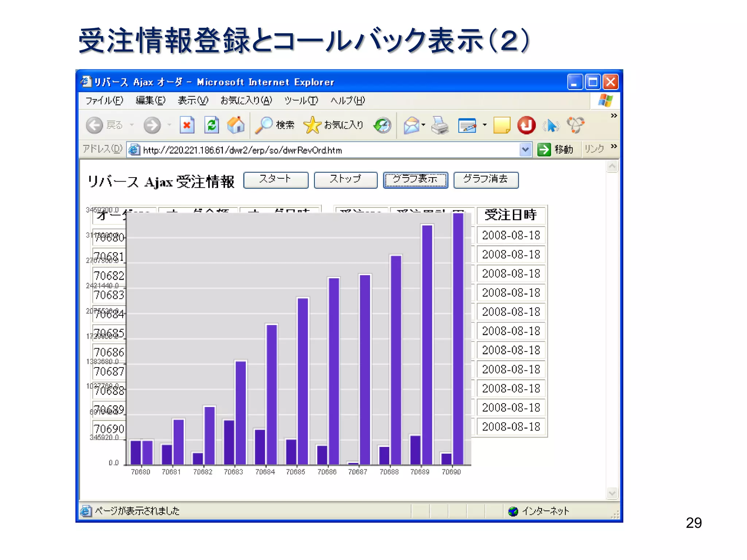The height and width of the screenshot is (560, 747).
Task: Click the ページが表示されました status text
Action: click(x=137, y=511)
